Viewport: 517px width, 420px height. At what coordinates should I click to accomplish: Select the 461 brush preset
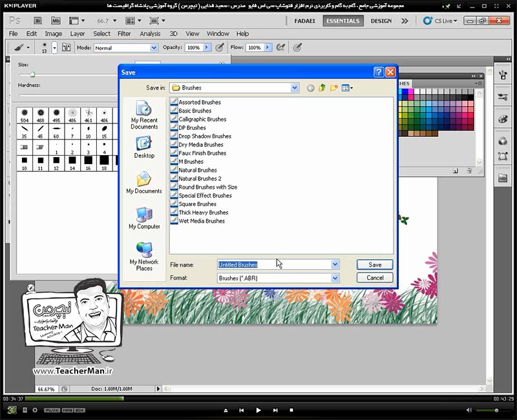point(89,116)
